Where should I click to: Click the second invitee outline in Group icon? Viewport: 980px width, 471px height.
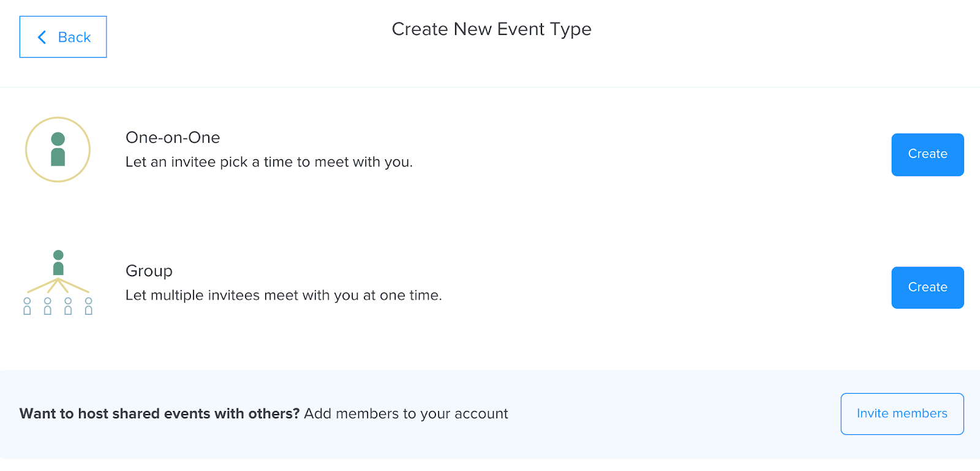click(48, 306)
